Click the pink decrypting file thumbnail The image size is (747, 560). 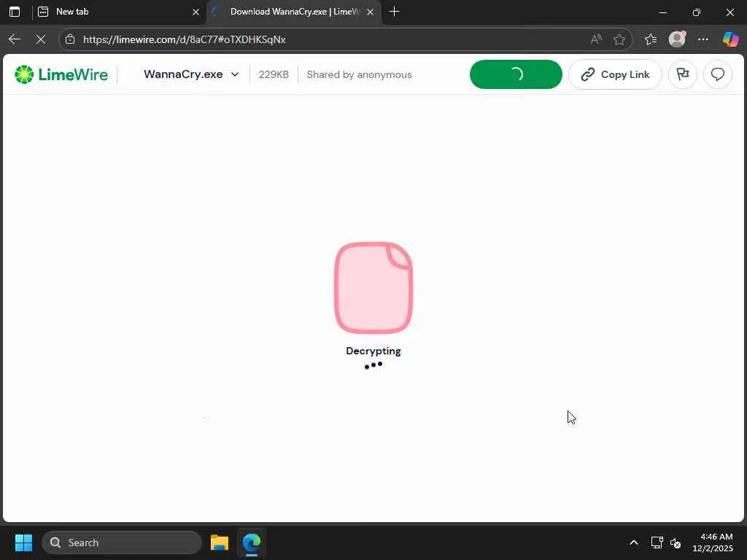[373, 288]
